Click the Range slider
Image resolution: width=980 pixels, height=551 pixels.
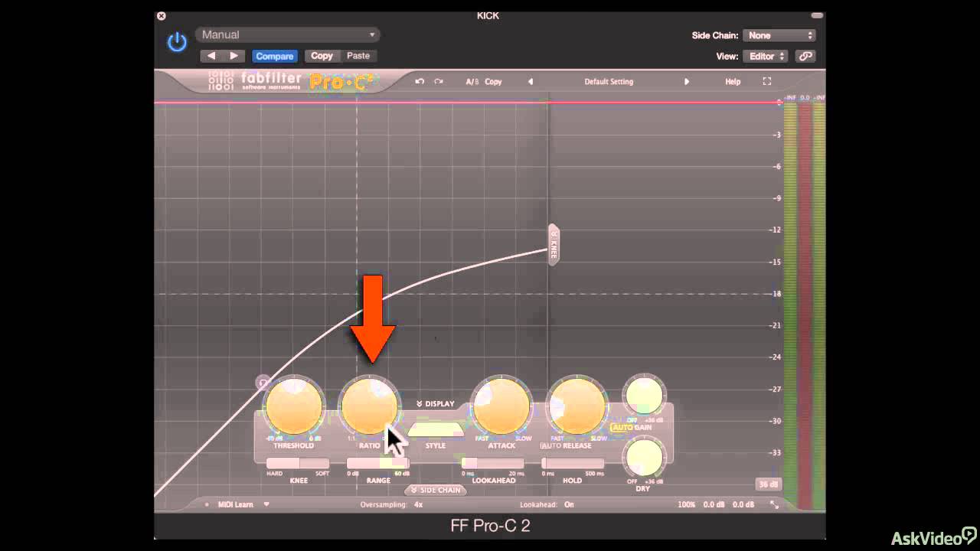coord(377,463)
